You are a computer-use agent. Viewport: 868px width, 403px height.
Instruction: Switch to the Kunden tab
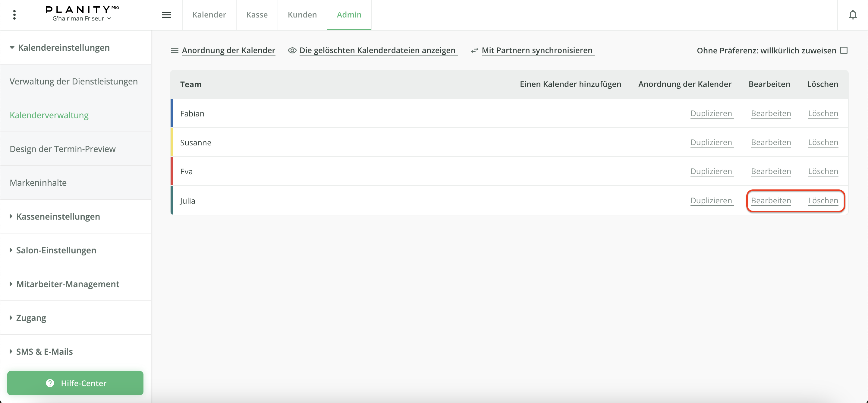302,15
